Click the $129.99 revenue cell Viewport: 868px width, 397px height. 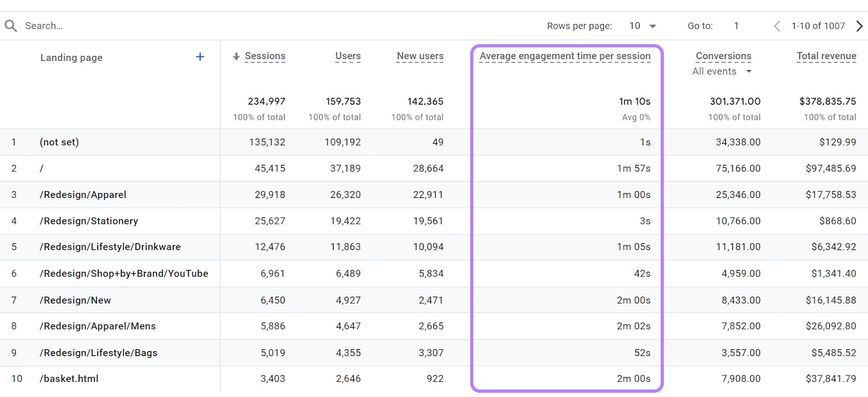(x=838, y=142)
